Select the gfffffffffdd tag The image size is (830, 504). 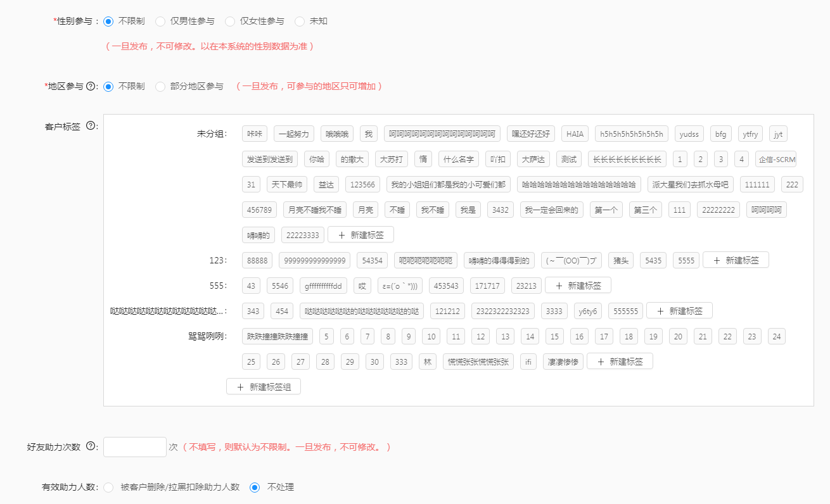323,286
